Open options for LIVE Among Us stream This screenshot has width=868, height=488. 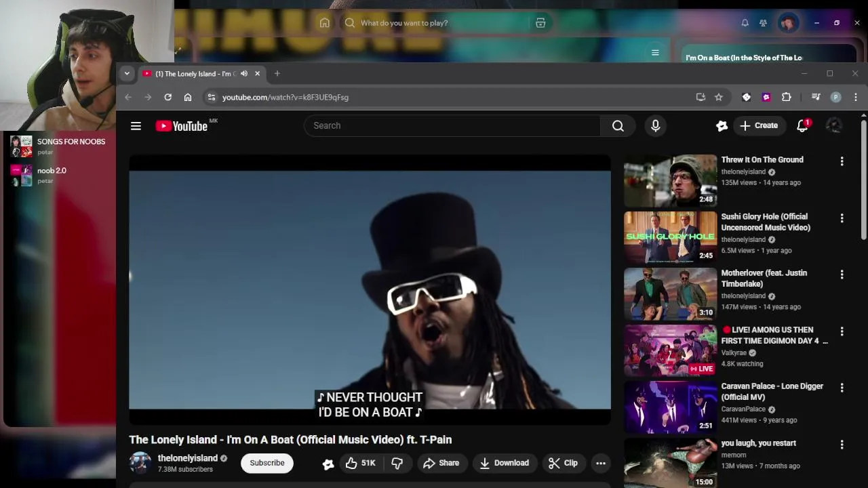[842, 331]
